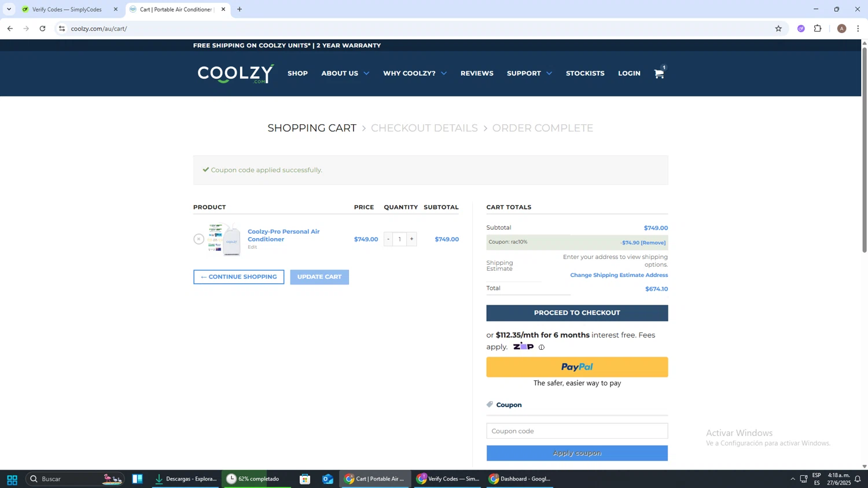The height and width of the screenshot is (488, 868).
Task: Expand the Support menu
Action: coord(529,73)
